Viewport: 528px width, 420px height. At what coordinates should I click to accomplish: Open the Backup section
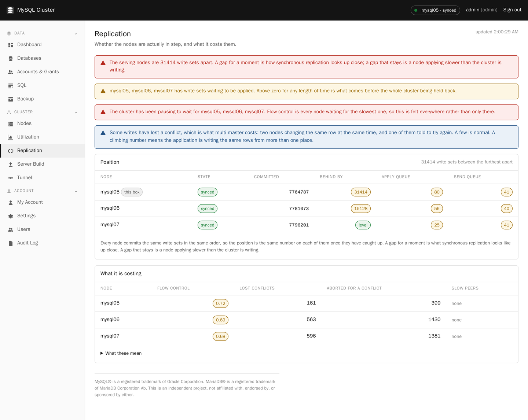point(43,99)
